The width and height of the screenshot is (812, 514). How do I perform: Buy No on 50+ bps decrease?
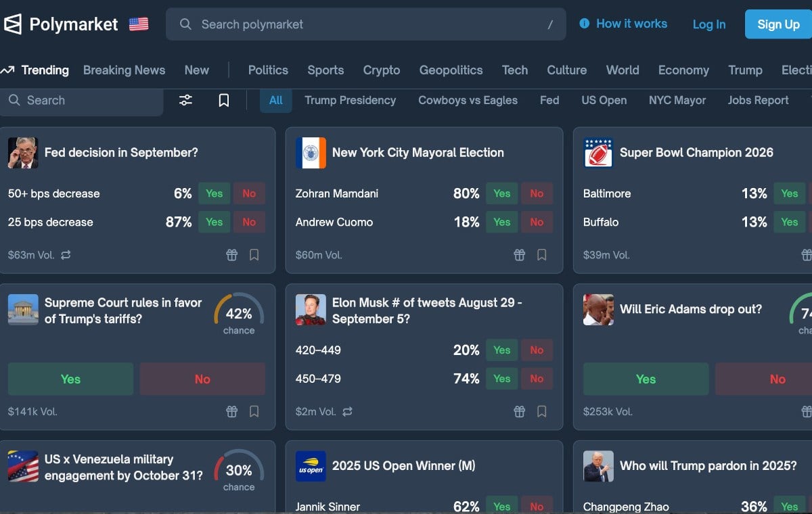[249, 193]
